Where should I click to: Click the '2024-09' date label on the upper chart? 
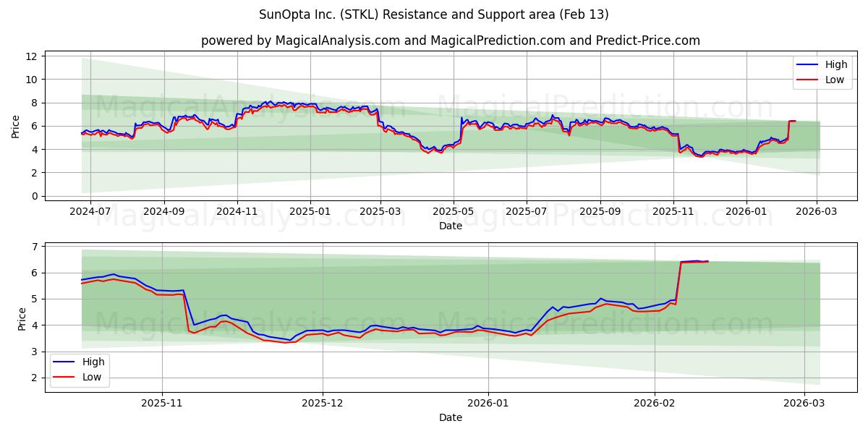(x=163, y=212)
